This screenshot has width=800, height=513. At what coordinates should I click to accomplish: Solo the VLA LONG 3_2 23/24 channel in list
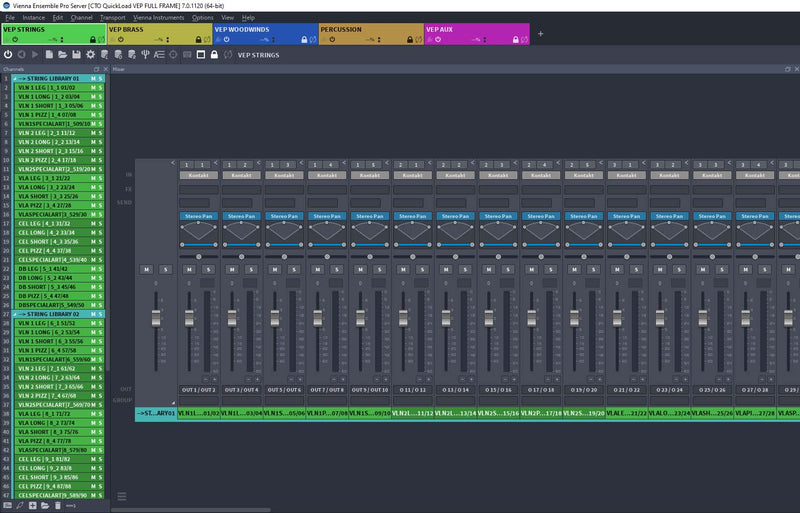pos(101,187)
